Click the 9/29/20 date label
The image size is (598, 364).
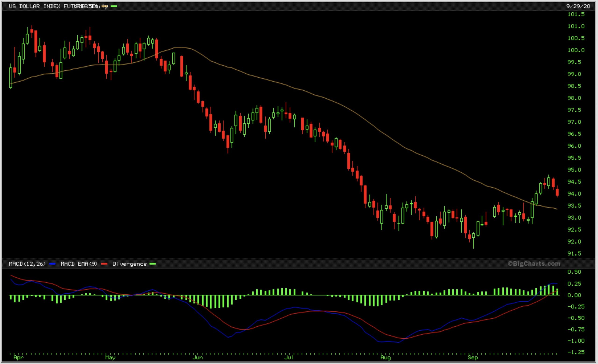[x=578, y=6]
